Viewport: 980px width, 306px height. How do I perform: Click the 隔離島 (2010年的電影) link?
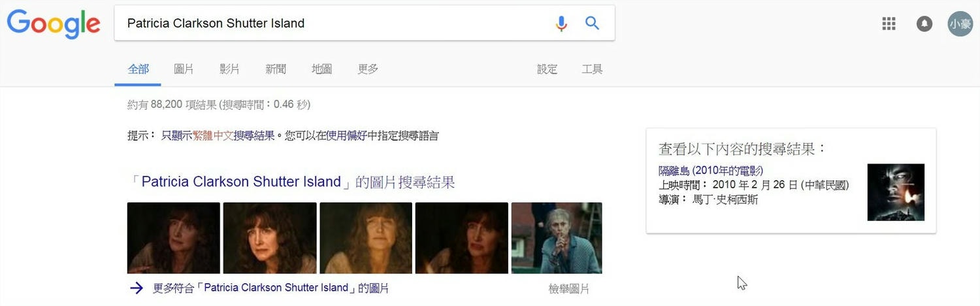[711, 171]
